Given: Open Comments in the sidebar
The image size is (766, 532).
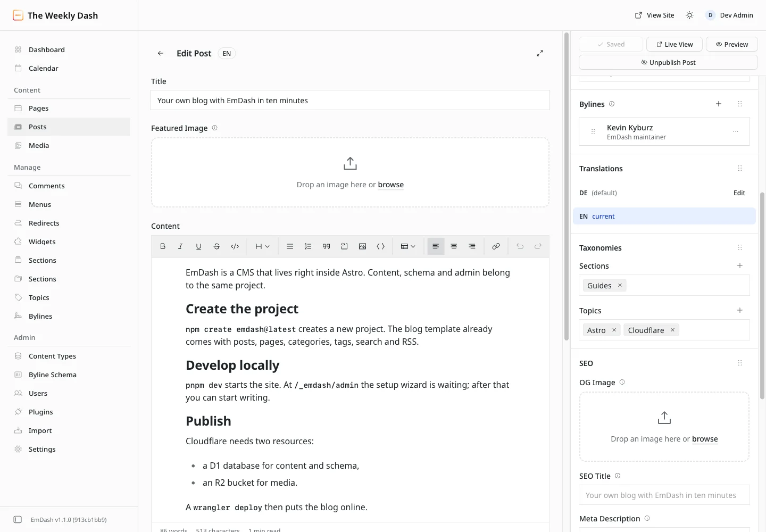Looking at the screenshot, I should click(x=69, y=186).
